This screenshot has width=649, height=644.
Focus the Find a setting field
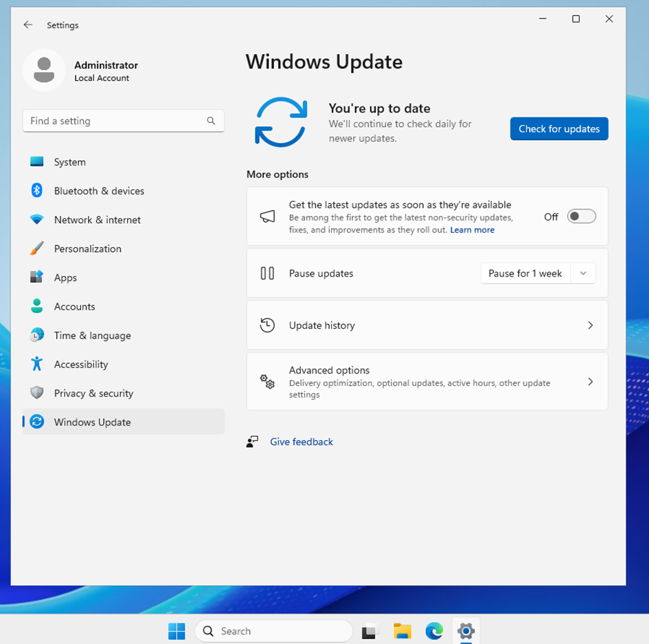tap(124, 121)
